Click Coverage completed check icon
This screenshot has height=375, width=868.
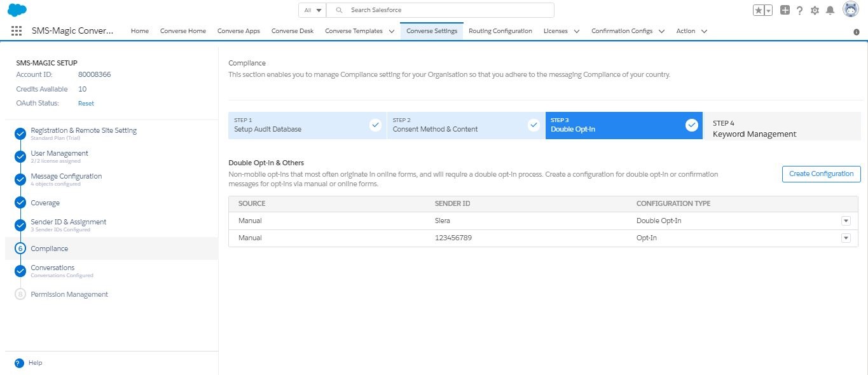tap(20, 203)
